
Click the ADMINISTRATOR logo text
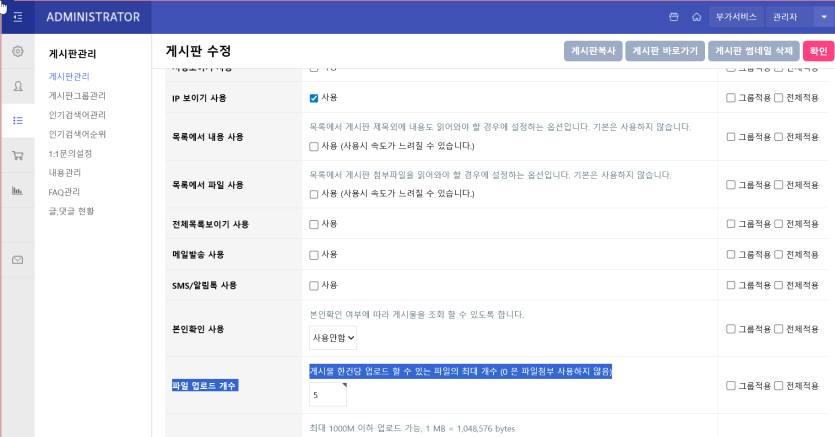tap(93, 17)
